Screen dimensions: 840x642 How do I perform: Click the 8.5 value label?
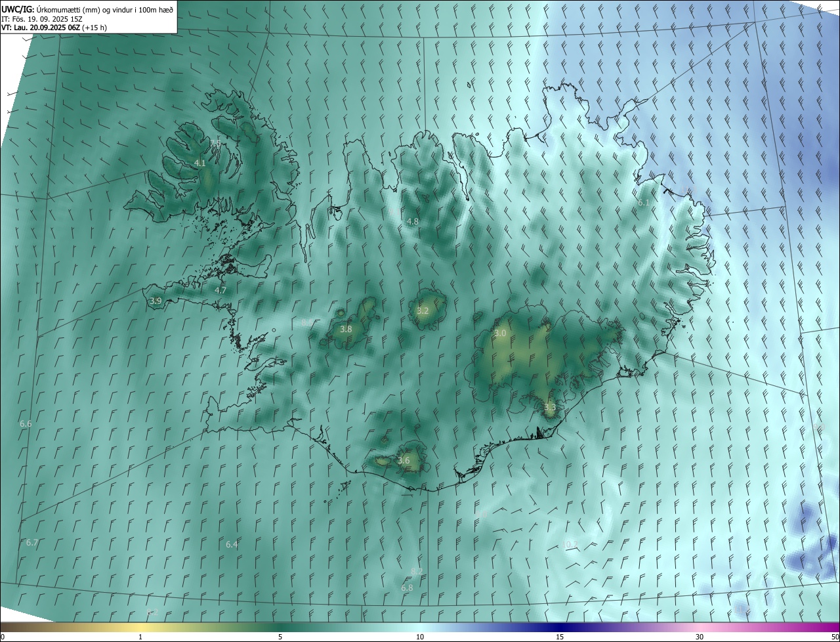tap(307, 322)
